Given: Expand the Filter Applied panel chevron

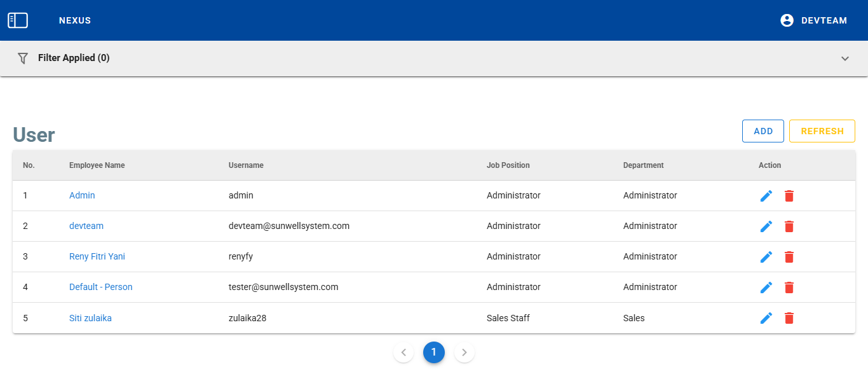Looking at the screenshot, I should 844,59.
